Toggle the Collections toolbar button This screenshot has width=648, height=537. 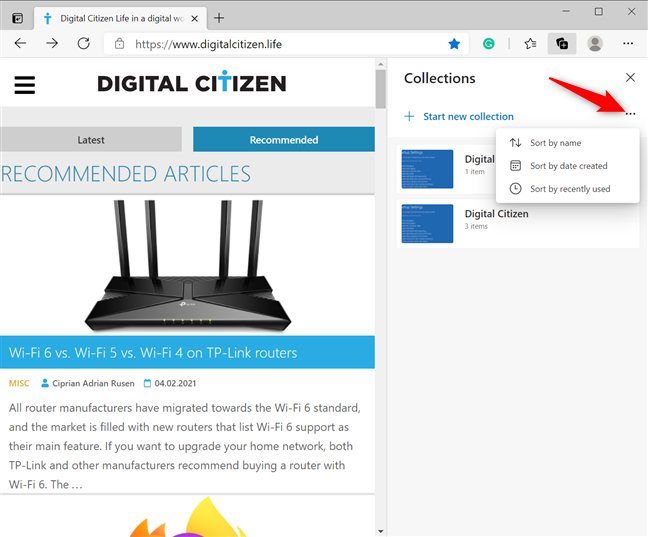coord(562,43)
